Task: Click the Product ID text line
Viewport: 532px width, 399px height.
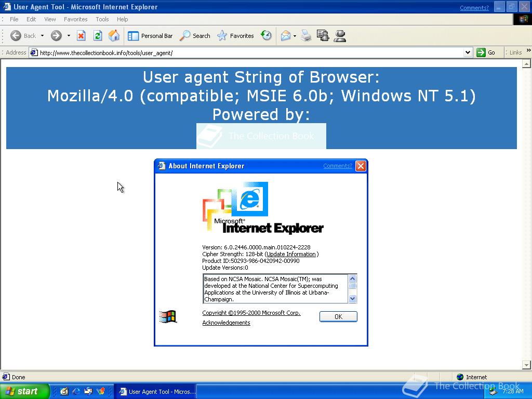Action: [x=251, y=261]
